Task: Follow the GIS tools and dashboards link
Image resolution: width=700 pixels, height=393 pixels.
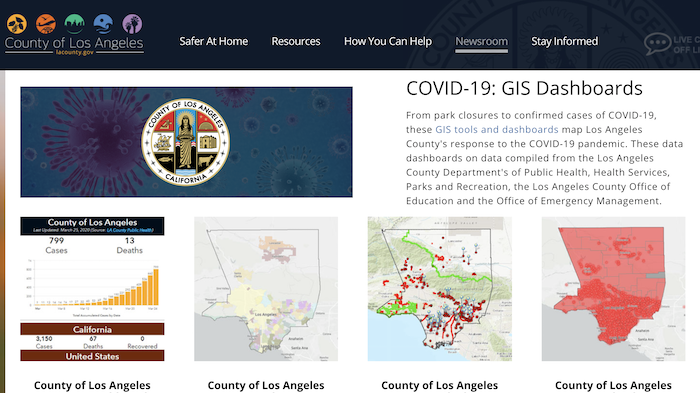Action: (496, 130)
